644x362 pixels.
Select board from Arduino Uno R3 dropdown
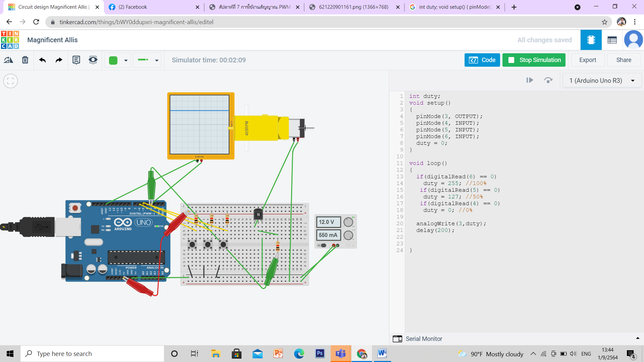[x=602, y=80]
